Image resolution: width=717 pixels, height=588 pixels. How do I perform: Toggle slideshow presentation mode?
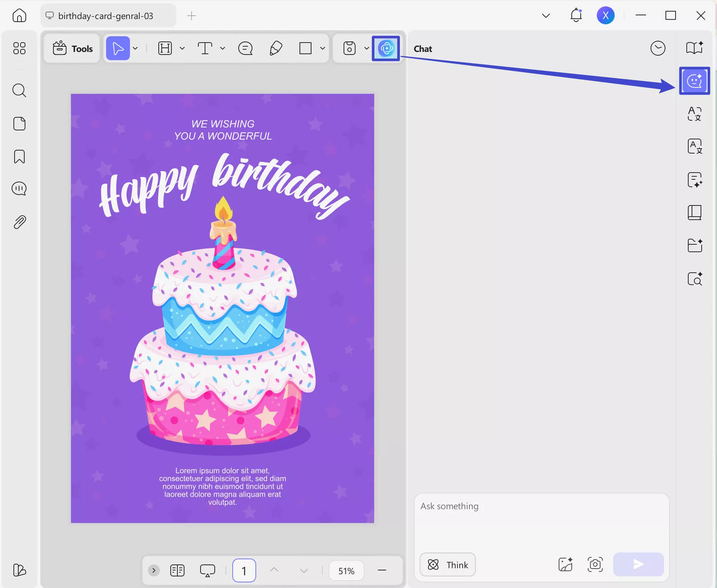pos(207,570)
